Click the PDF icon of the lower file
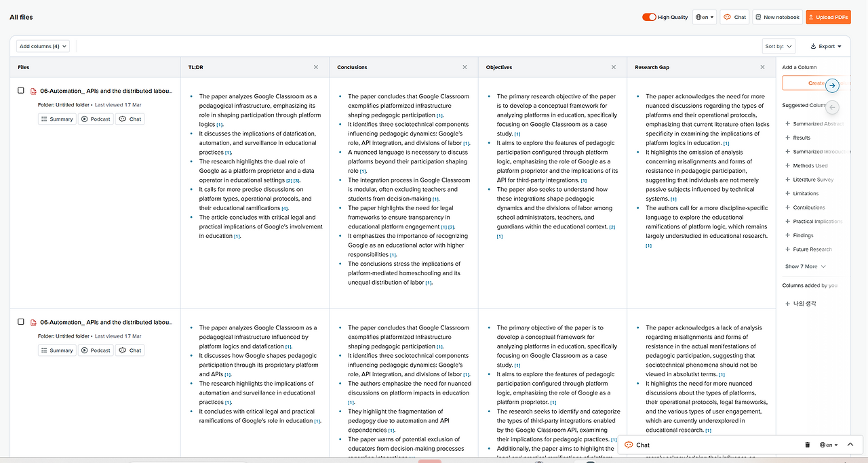The height and width of the screenshot is (463, 868). pyautogui.click(x=33, y=322)
